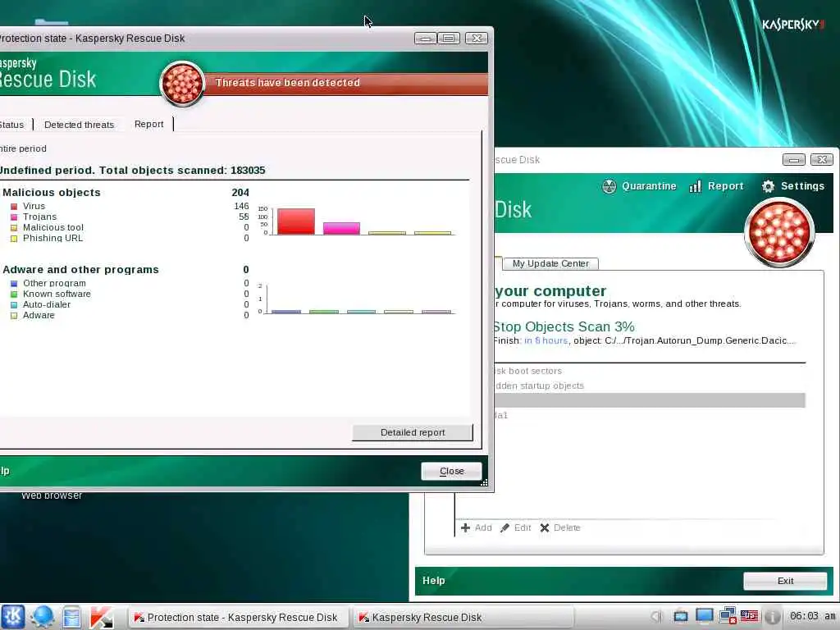Click Stop Objects Scan 3% link
This screenshot has width=840, height=630.
564,326
